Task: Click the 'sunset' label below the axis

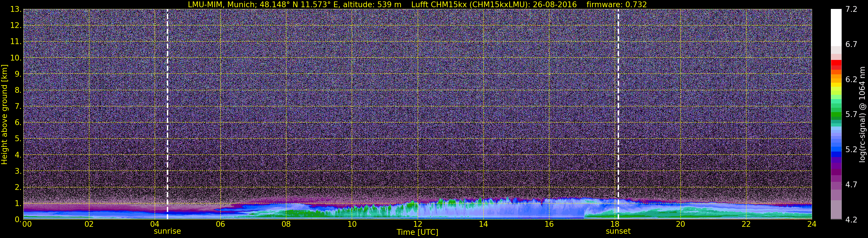Action: click(618, 231)
